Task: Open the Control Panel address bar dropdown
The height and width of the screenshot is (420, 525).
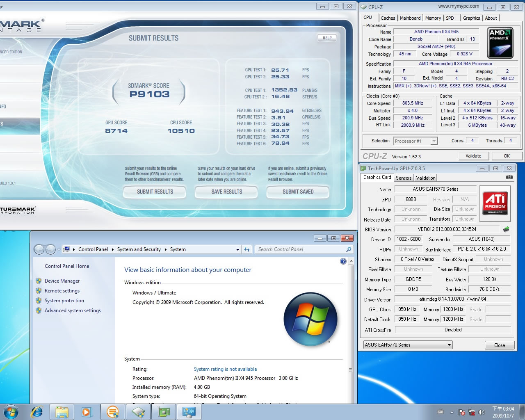Action: pos(237,249)
